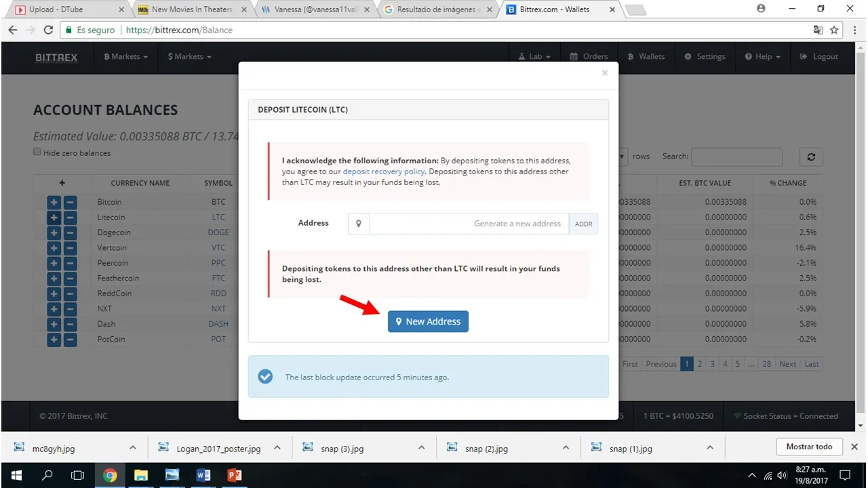Viewport: 868px width, 488px height.
Task: Open the Help dropdown
Action: coord(763,57)
